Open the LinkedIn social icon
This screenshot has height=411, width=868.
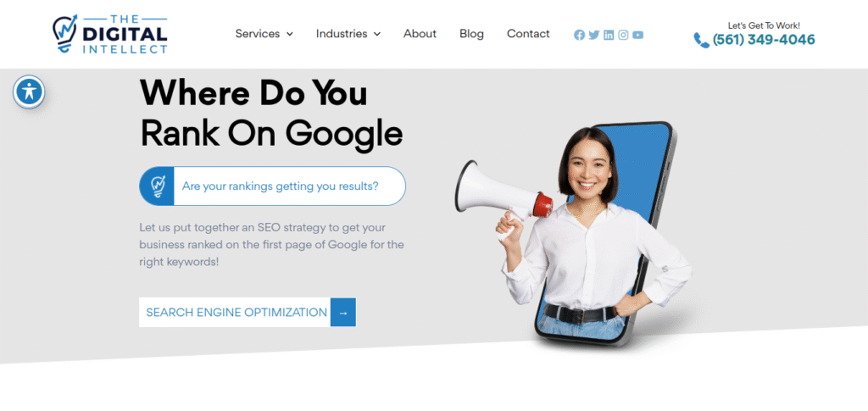609,35
